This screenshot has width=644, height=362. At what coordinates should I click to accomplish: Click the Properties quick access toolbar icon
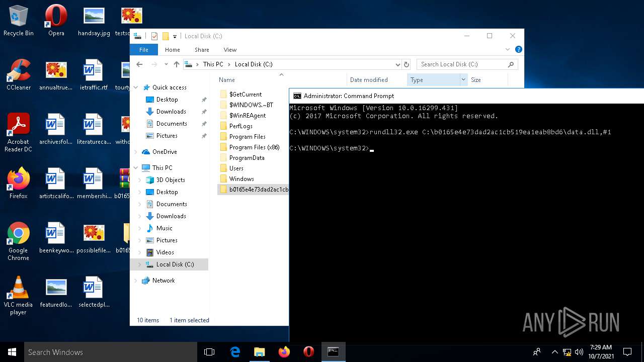coord(154,36)
